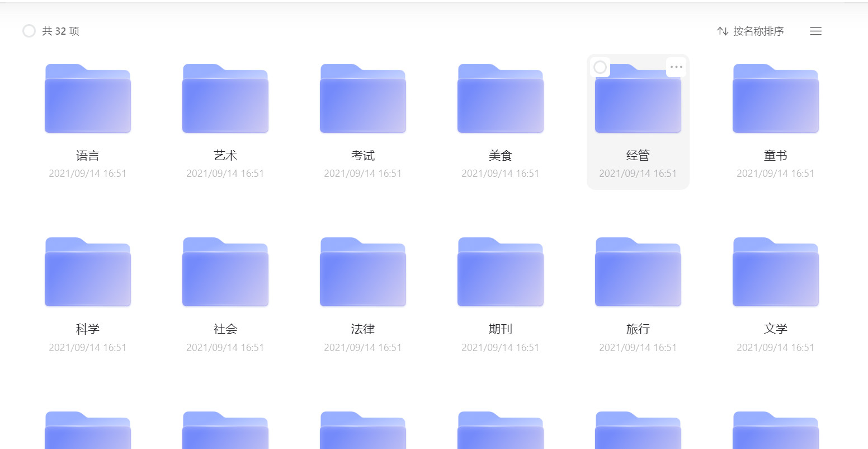This screenshot has width=868, height=449.
Task: Click the 期刊 folder name label
Action: tap(500, 329)
